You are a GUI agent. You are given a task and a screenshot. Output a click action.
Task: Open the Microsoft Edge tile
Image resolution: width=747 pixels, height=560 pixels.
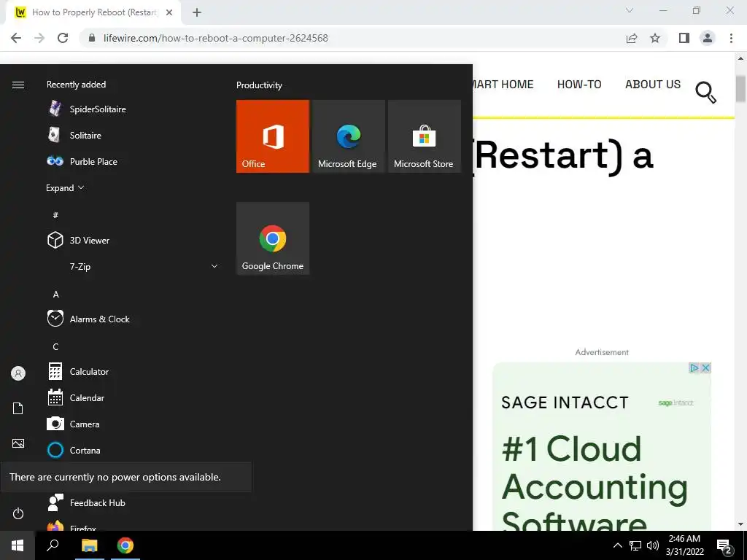click(348, 136)
